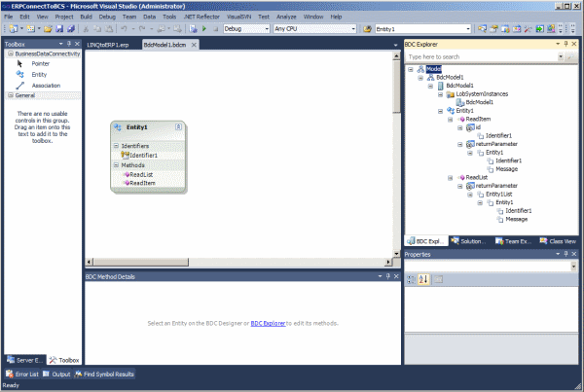584x392 pixels.
Task: Toggle auto-hide pin on Toolbox panel
Action: pyautogui.click(x=69, y=44)
